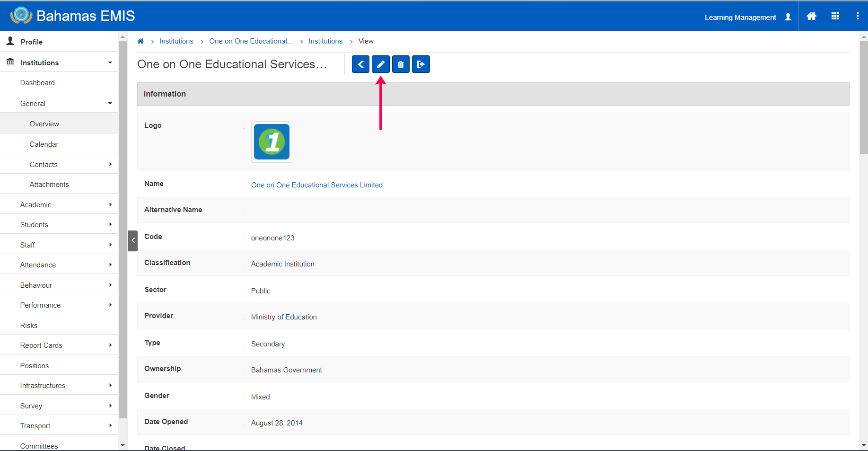Viewport: 868px width, 451px height.
Task: Click the Bahamas EMIS title
Action: pyautogui.click(x=86, y=16)
